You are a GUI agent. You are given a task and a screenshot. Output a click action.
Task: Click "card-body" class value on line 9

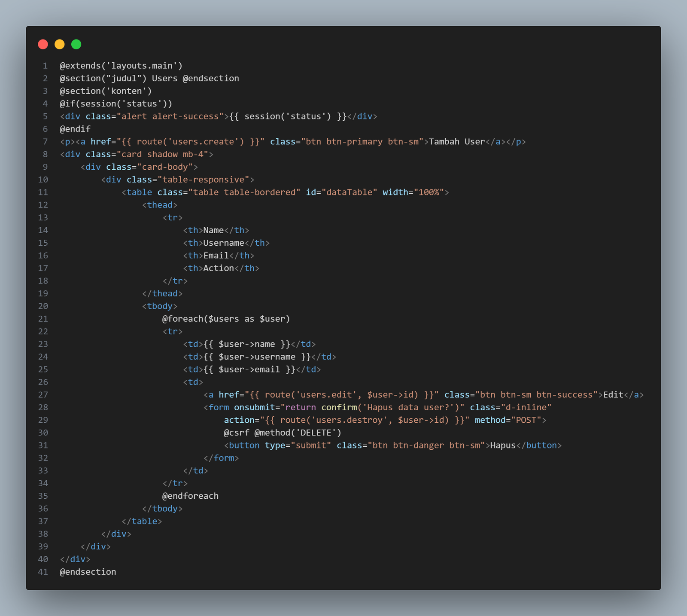165,167
